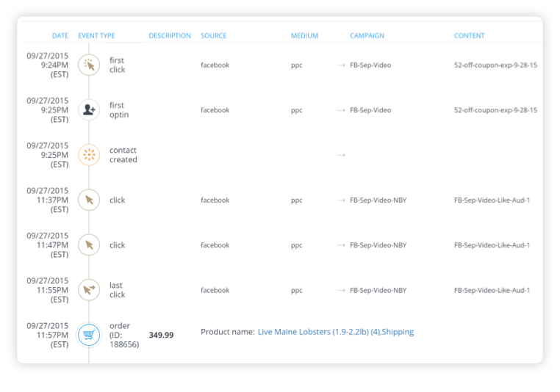This screenshot has width=560, height=392.
Task: Click the 09/27/2015 11:55PM date cell
Action: point(48,290)
